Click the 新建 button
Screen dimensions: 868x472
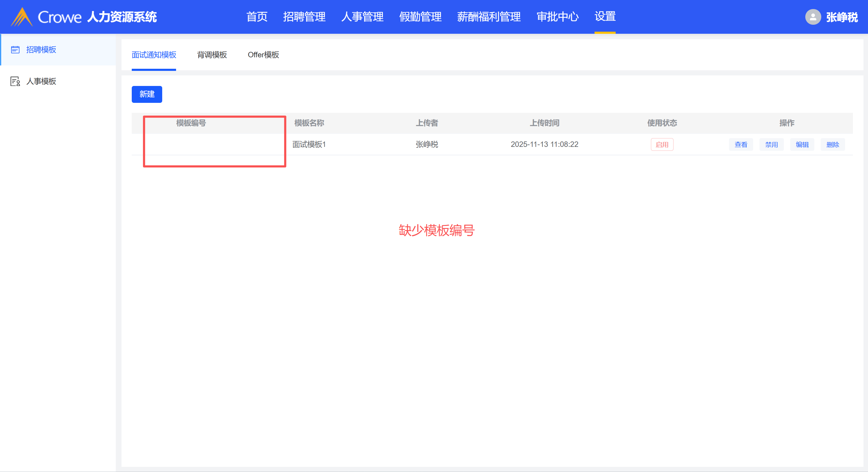point(147,94)
